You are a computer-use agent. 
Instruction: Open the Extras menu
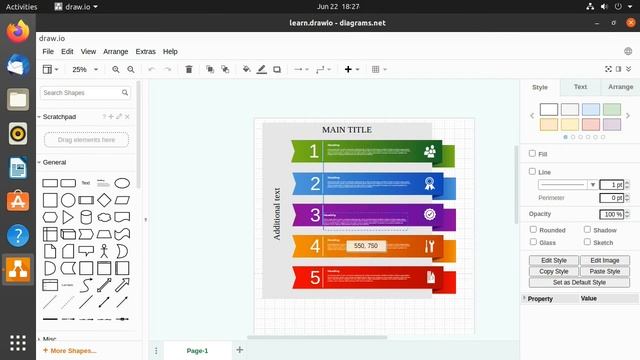tap(145, 51)
